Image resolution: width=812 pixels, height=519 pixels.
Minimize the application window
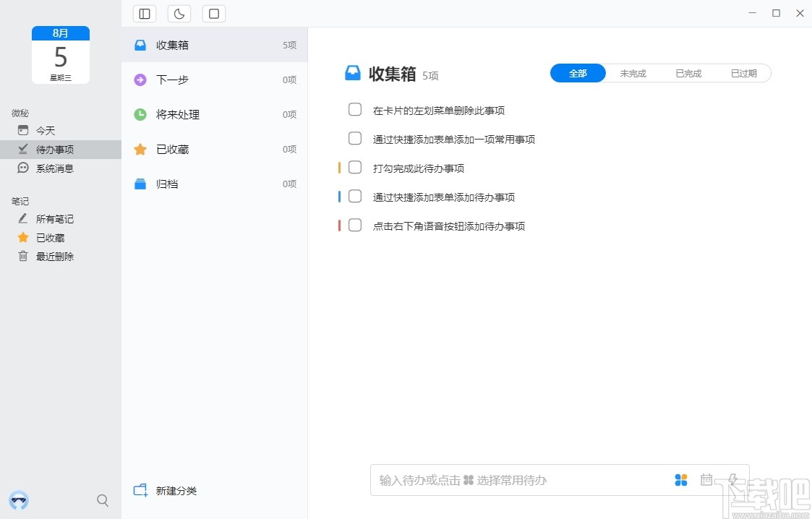pyautogui.click(x=753, y=13)
